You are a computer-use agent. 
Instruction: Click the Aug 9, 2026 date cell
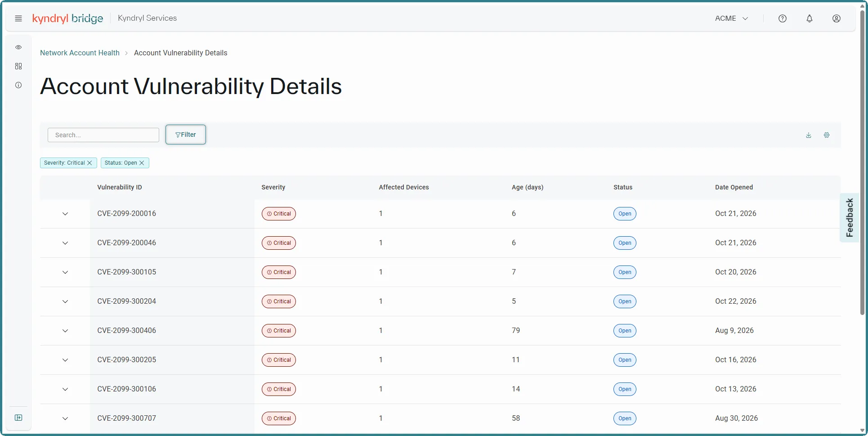(734, 331)
